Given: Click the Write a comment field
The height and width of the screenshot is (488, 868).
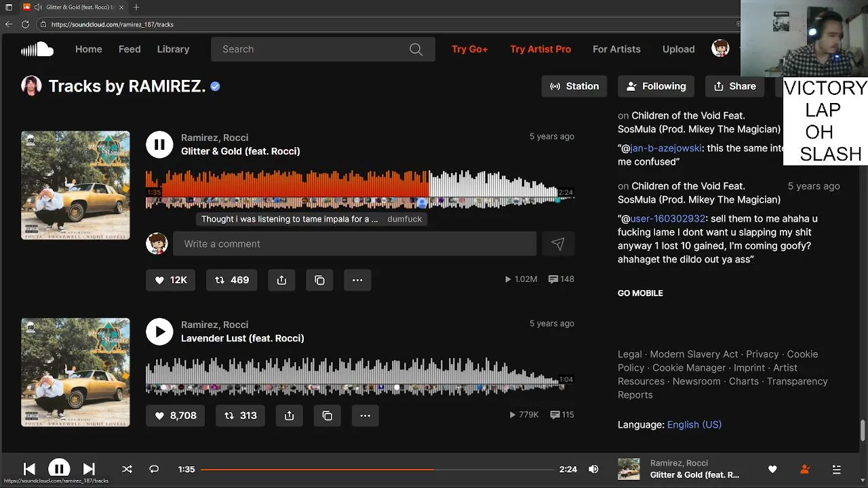Looking at the screenshot, I should (355, 244).
